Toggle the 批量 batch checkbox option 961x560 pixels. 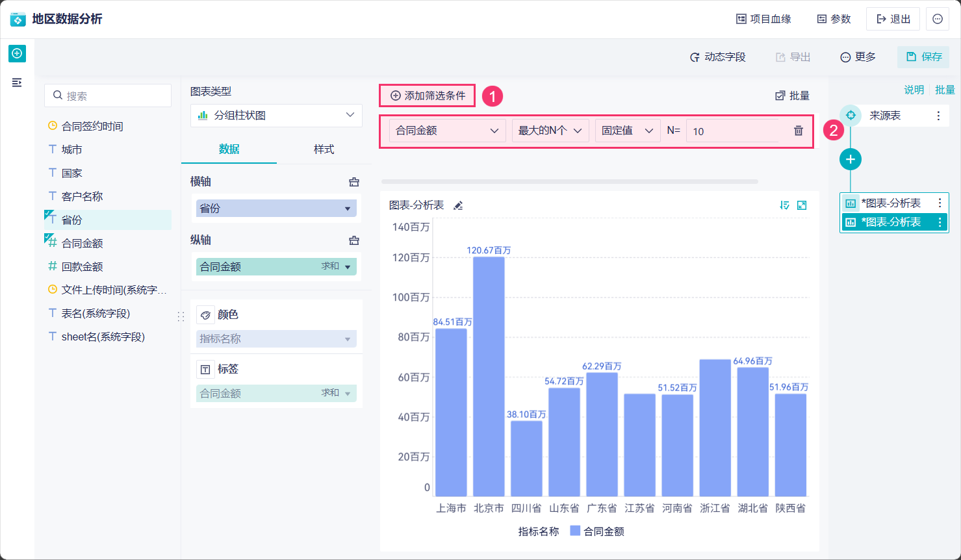(x=792, y=95)
